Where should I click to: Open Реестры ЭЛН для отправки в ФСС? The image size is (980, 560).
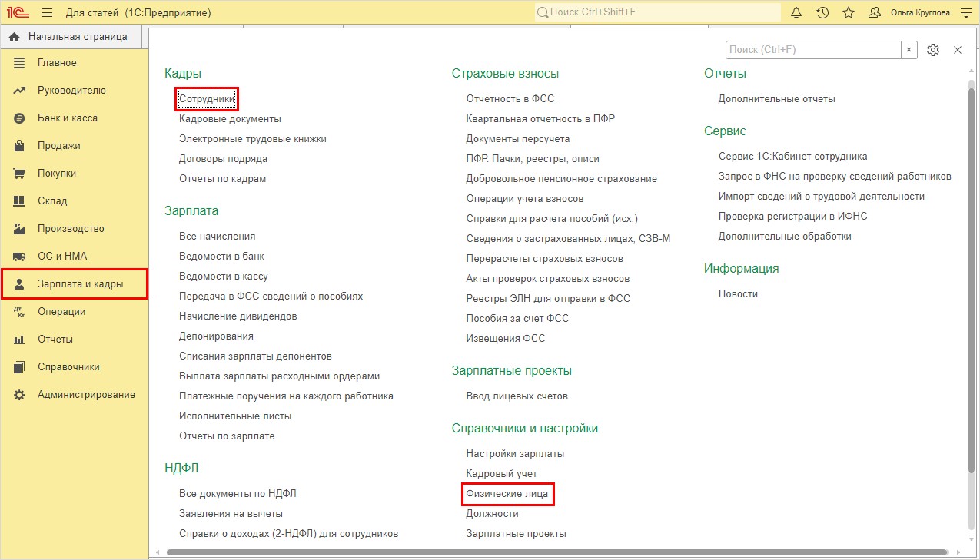548,299
